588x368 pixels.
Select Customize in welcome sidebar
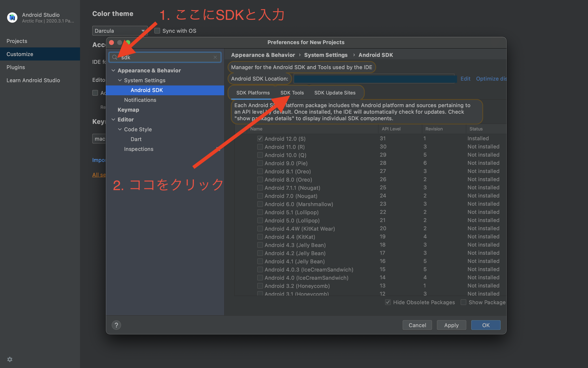[x=40, y=54]
